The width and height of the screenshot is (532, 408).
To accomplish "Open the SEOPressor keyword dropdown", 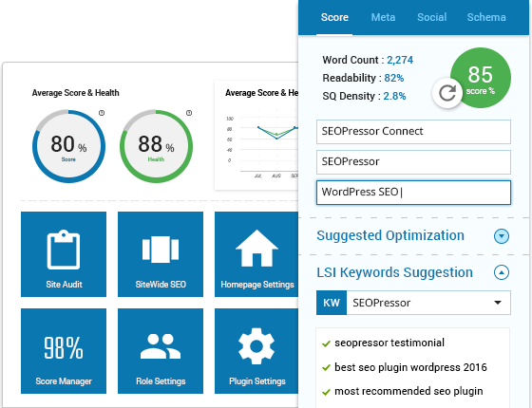I will tap(428, 303).
